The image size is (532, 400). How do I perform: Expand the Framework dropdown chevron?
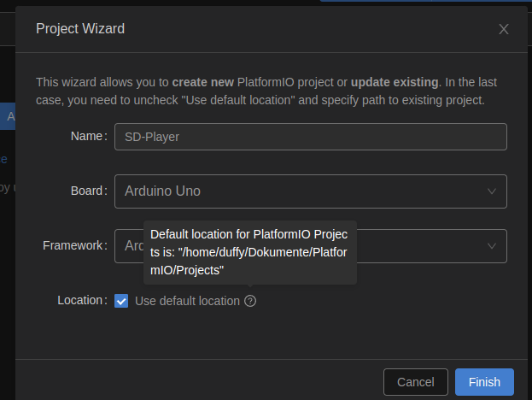(492, 246)
